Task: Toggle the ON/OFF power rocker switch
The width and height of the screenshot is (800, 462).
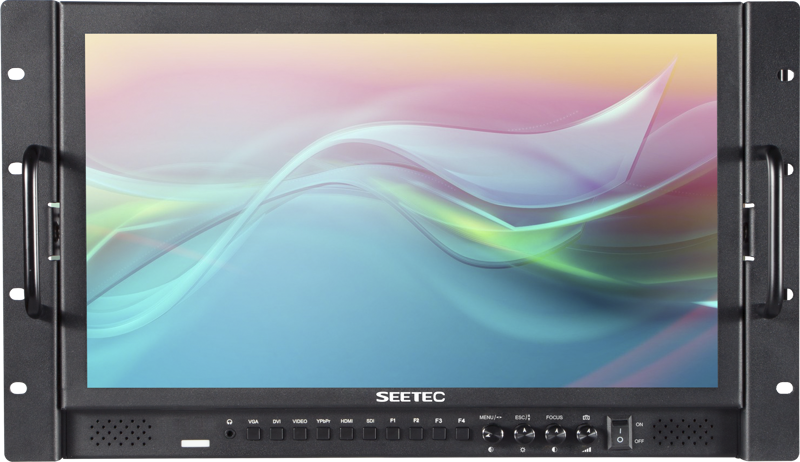Action: point(619,432)
